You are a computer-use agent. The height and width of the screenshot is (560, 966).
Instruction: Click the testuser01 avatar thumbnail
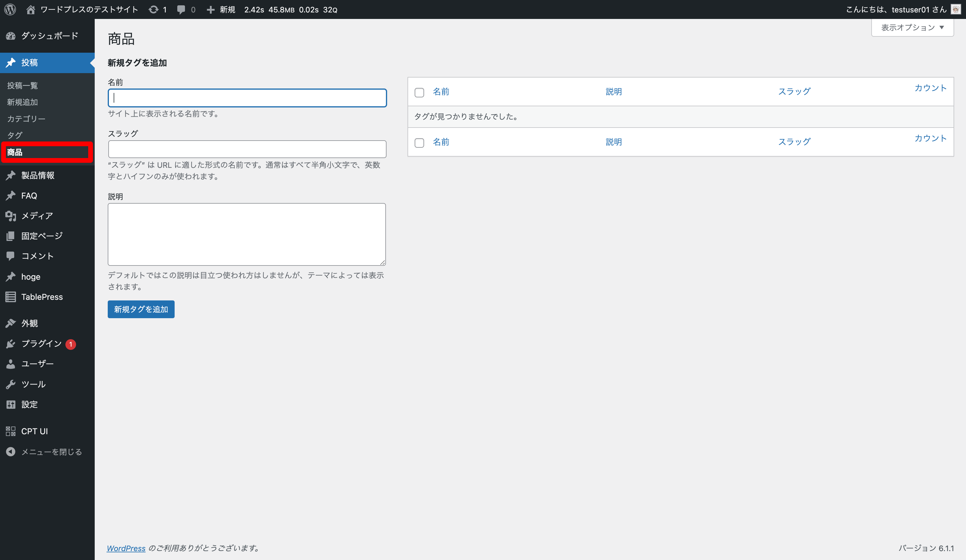956,9
